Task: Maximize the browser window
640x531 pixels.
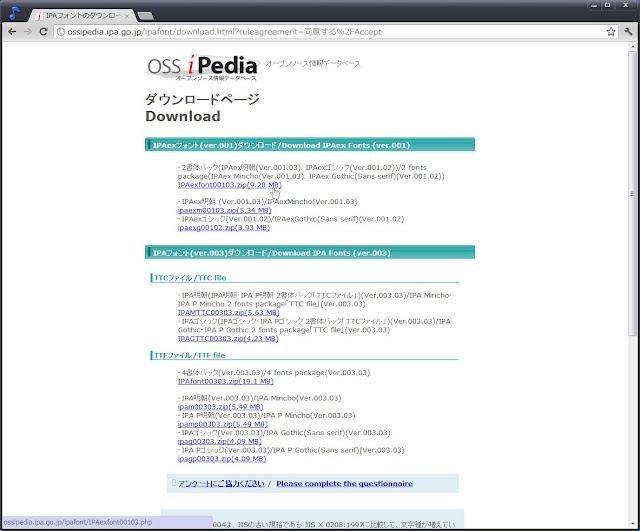Action: 607,5
